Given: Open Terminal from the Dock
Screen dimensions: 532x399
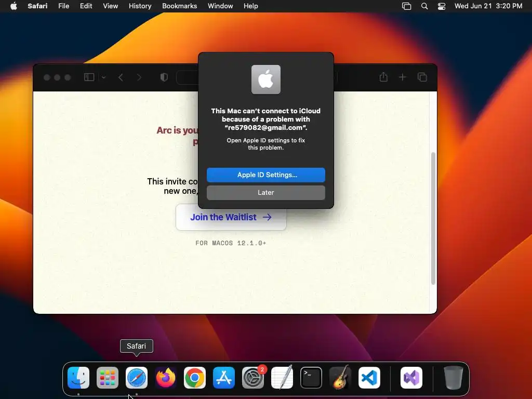Looking at the screenshot, I should [x=311, y=378].
